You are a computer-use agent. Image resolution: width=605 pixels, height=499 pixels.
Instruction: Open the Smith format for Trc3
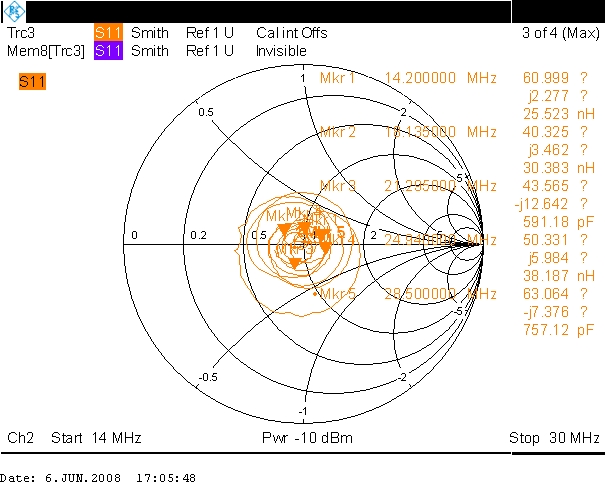pyautogui.click(x=150, y=32)
